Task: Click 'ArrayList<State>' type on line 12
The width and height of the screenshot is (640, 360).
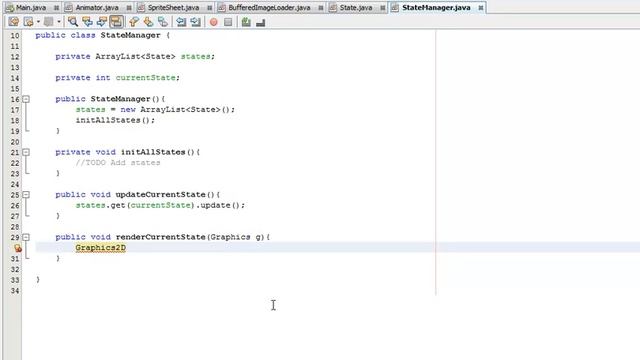Action: 136,57
